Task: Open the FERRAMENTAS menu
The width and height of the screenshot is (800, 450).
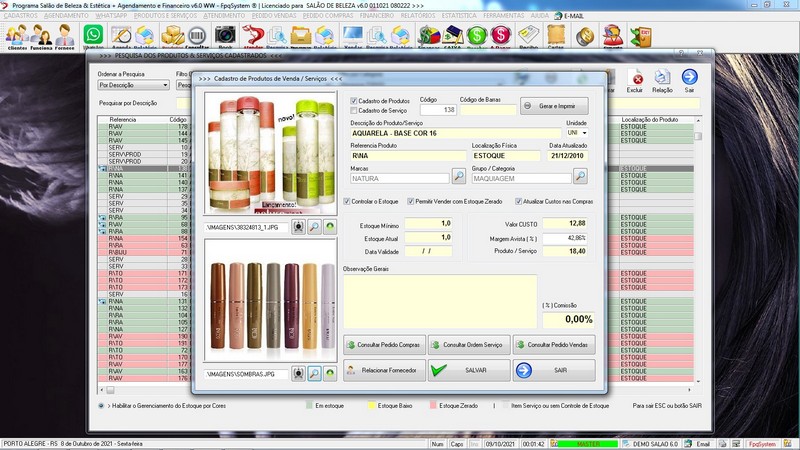Action: (x=504, y=16)
